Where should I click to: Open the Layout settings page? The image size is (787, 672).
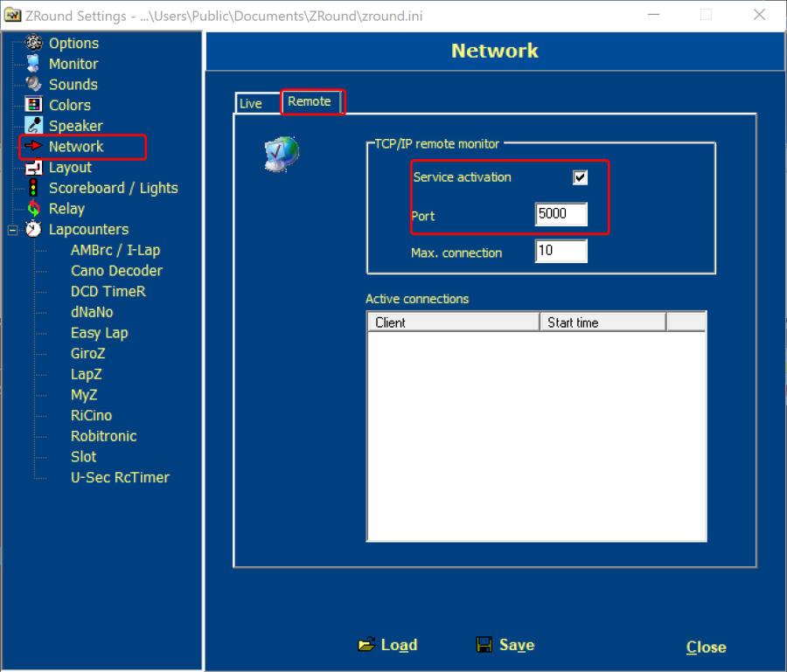pos(70,168)
